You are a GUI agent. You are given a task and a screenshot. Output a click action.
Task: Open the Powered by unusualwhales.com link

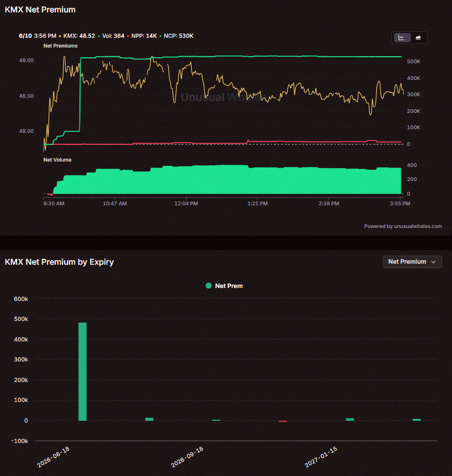[x=403, y=226]
